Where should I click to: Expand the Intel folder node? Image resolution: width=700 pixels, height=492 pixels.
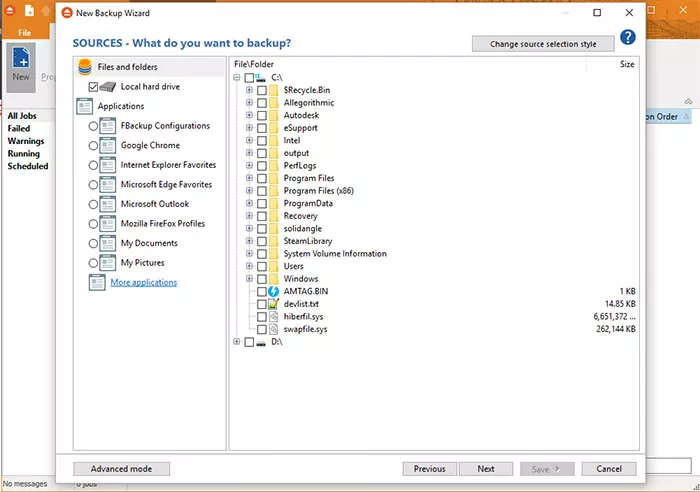click(x=249, y=140)
